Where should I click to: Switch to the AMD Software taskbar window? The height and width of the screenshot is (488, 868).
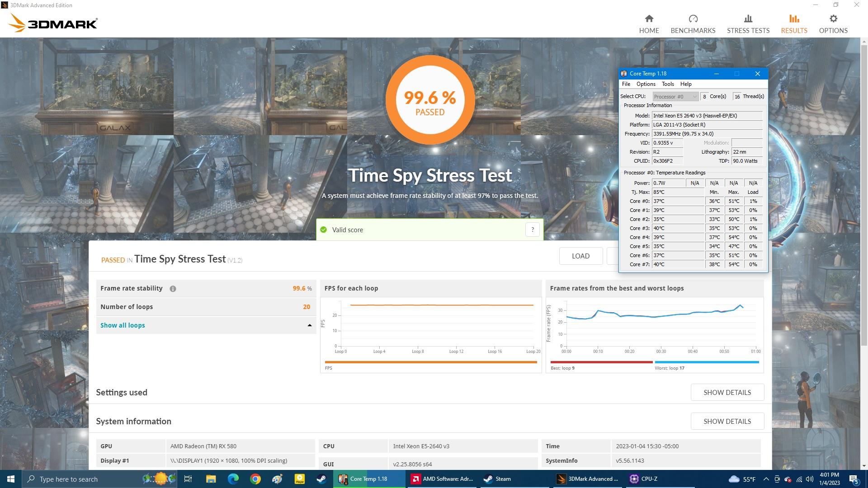pos(442,479)
